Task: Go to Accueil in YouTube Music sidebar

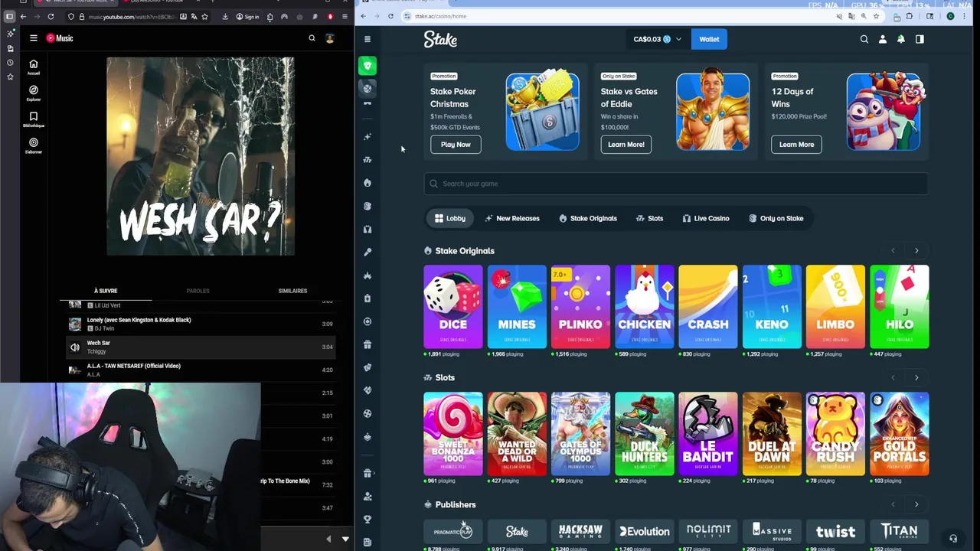Action: point(34,67)
